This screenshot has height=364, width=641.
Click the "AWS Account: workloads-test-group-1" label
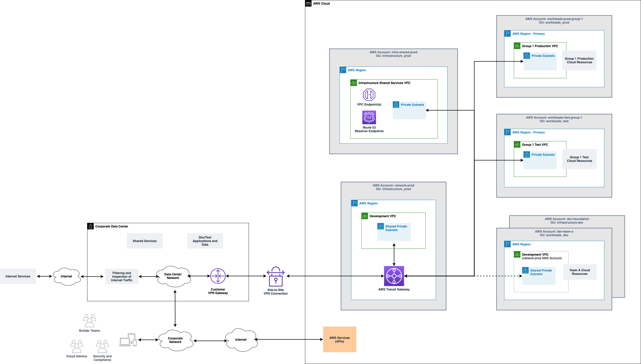pyautogui.click(x=554, y=118)
